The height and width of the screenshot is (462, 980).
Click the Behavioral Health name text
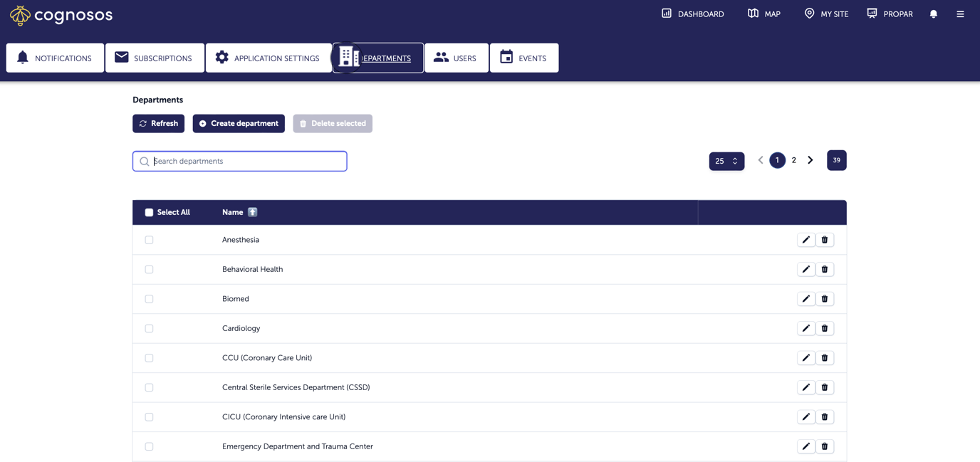[253, 270]
